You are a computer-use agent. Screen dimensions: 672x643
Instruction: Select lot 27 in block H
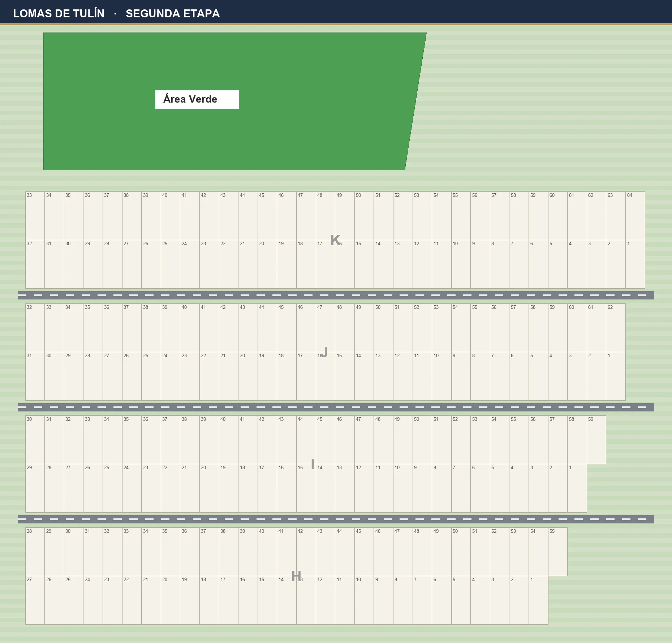point(35,600)
